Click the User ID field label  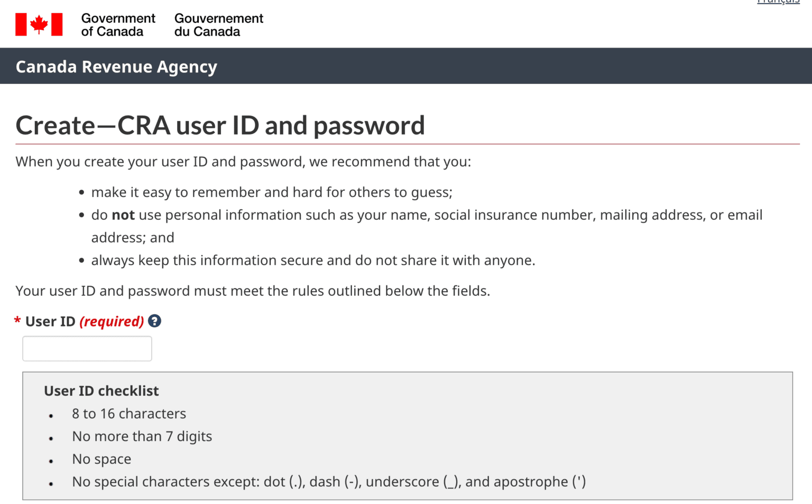click(50, 321)
